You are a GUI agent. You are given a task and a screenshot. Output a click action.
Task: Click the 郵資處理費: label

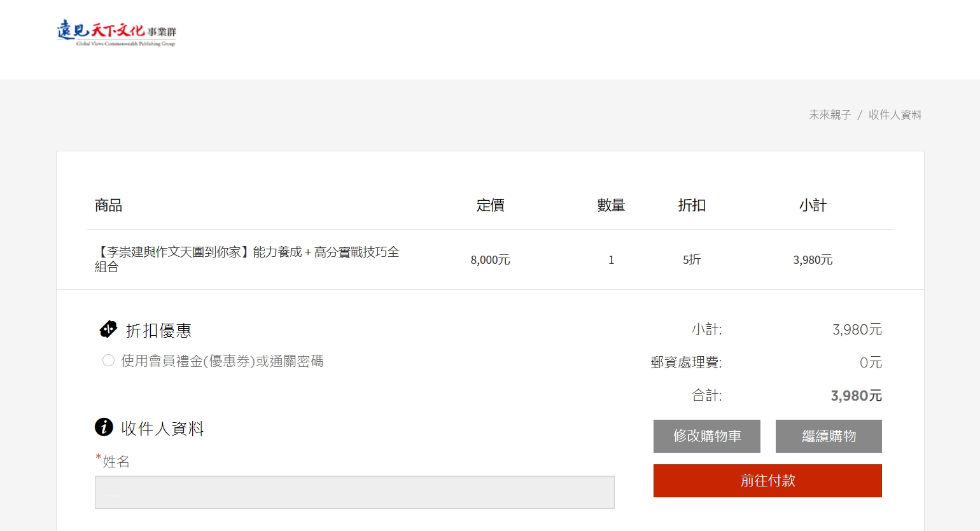(x=686, y=362)
